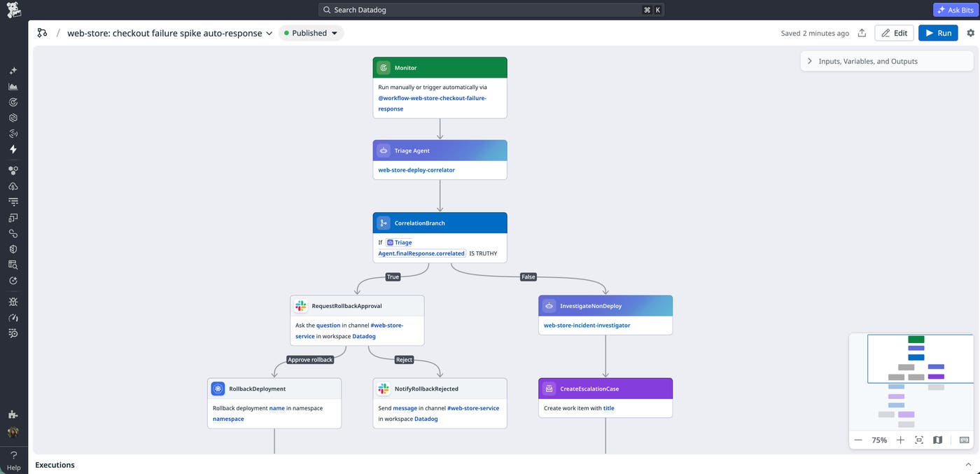Click the three-circles cluster icon in sidebar
This screenshot has height=474, width=980.
click(x=13, y=170)
